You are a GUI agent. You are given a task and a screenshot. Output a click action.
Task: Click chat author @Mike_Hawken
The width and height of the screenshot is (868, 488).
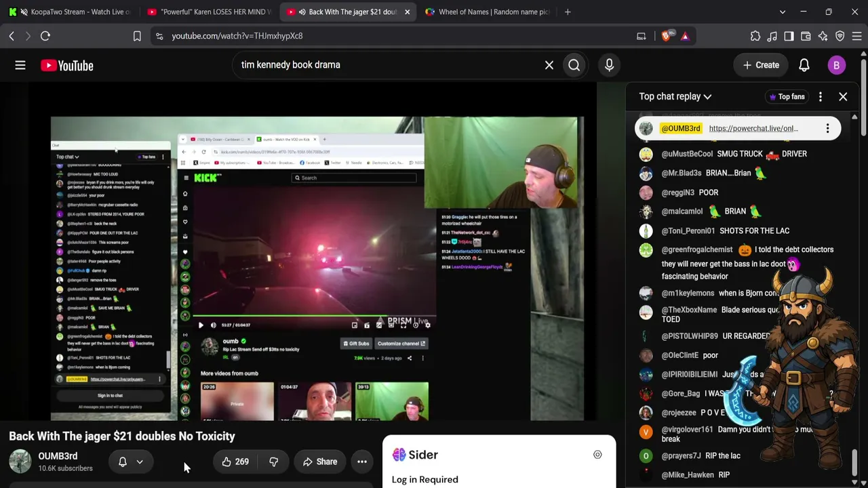point(688,475)
